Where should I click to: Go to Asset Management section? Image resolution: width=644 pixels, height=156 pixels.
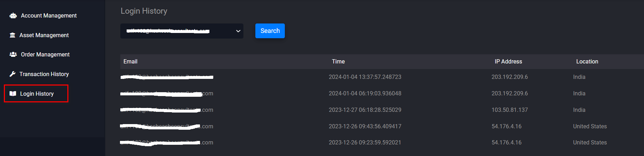[44, 35]
